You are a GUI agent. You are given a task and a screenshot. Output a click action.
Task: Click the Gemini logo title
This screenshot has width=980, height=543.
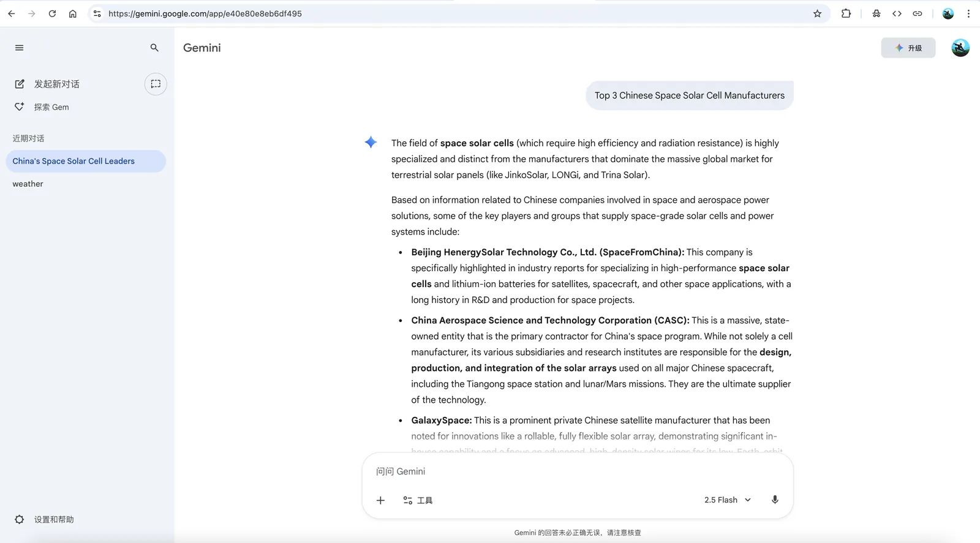click(202, 48)
